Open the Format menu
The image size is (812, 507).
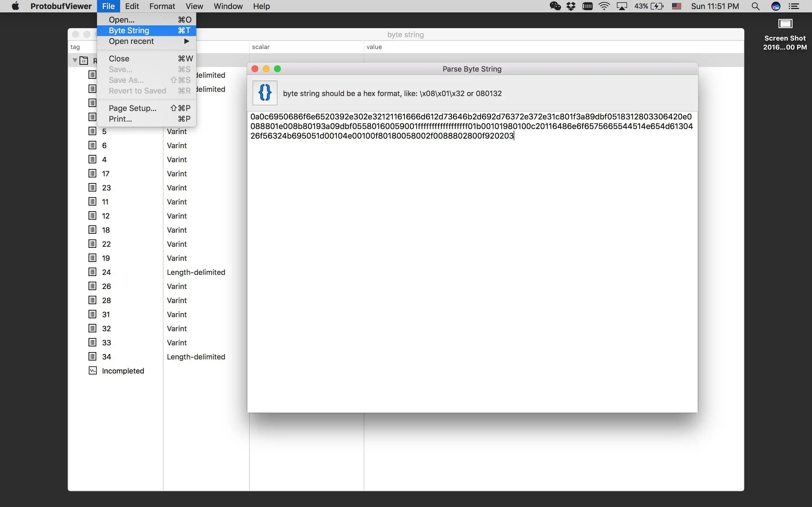(x=162, y=6)
